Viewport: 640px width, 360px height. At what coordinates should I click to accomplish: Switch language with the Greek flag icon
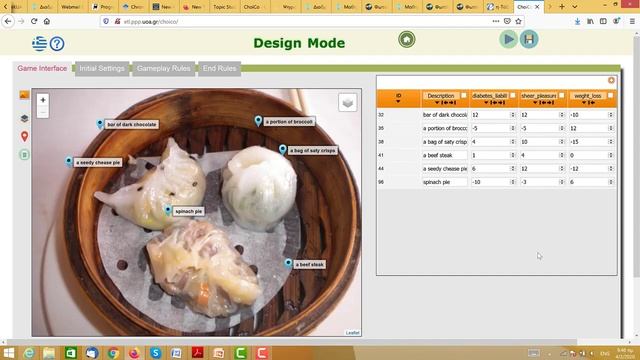tap(40, 43)
